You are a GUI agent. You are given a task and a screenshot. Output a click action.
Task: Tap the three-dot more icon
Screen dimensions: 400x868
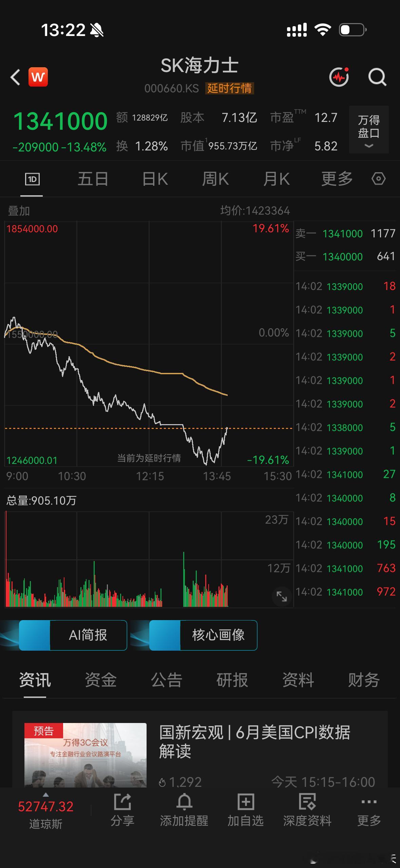369,802
